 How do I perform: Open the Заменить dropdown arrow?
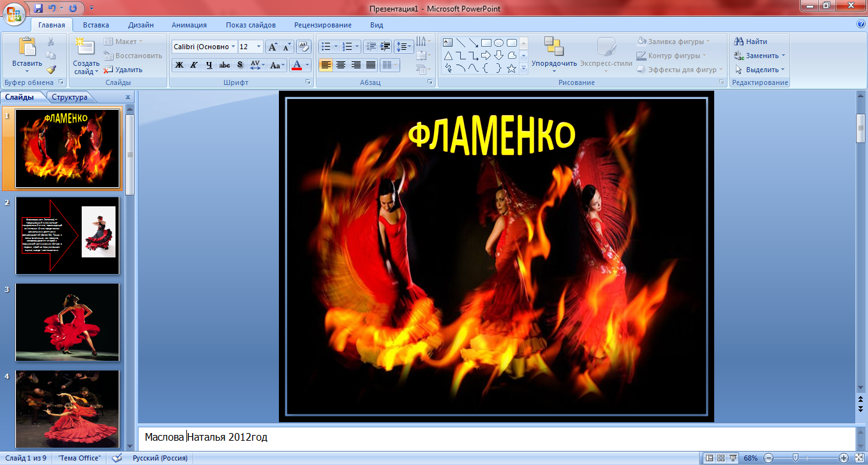click(x=783, y=56)
